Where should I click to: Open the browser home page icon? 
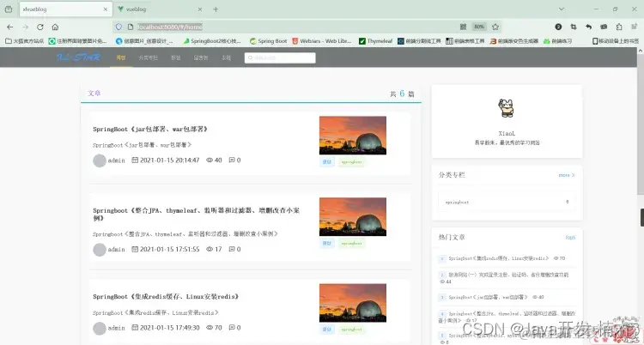(x=55, y=27)
